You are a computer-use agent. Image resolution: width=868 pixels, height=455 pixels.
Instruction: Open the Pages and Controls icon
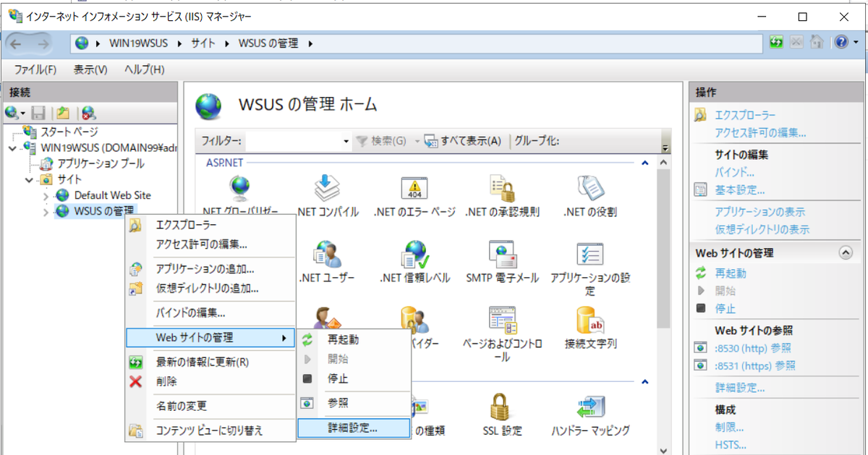pyautogui.click(x=502, y=333)
